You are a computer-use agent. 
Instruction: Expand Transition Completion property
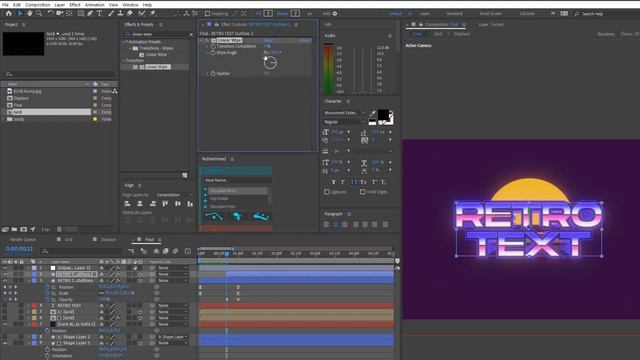[208, 47]
